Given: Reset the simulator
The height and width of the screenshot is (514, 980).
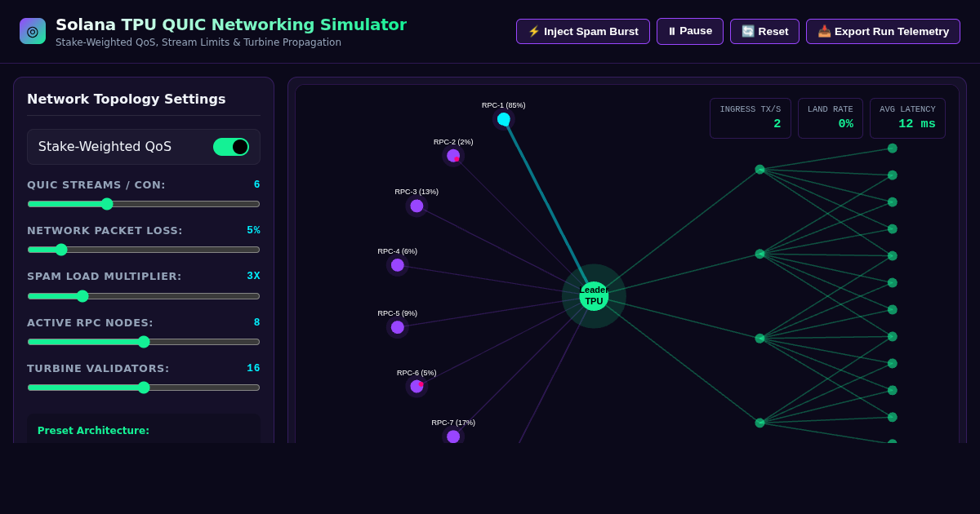Looking at the screenshot, I should pyautogui.click(x=764, y=31).
